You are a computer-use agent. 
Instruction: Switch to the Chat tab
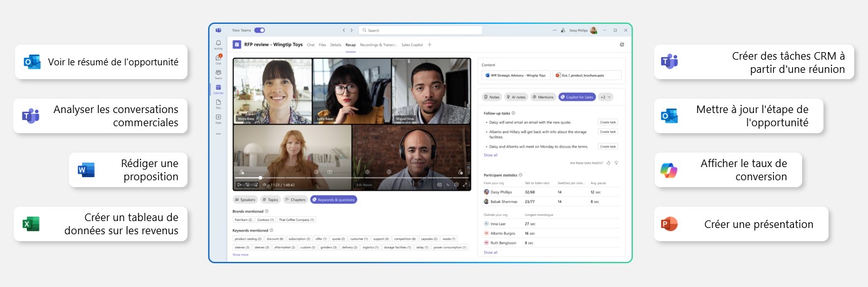310,45
